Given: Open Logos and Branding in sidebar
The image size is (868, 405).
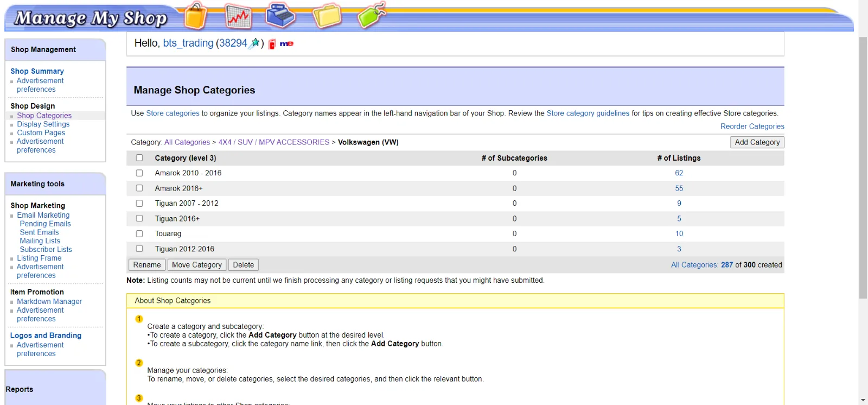Looking at the screenshot, I should pyautogui.click(x=46, y=336).
